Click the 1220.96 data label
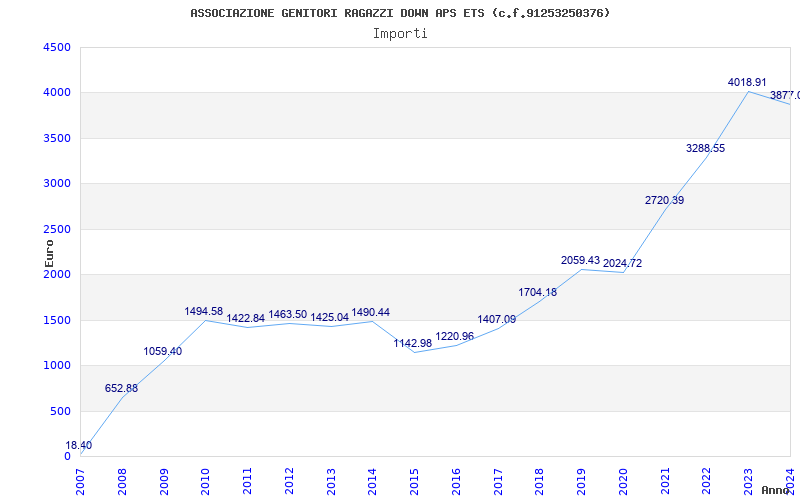Image resolution: width=800 pixels, height=500 pixels. coord(455,337)
